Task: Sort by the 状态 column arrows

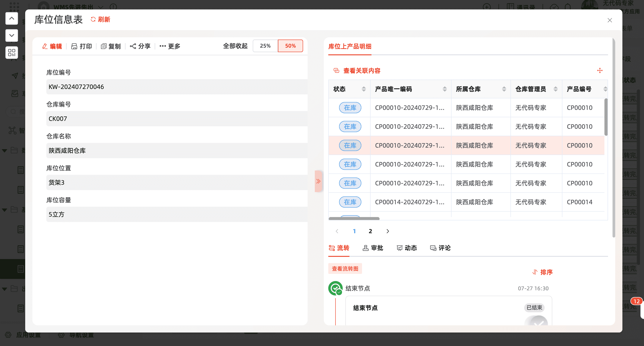Action: [x=364, y=89]
